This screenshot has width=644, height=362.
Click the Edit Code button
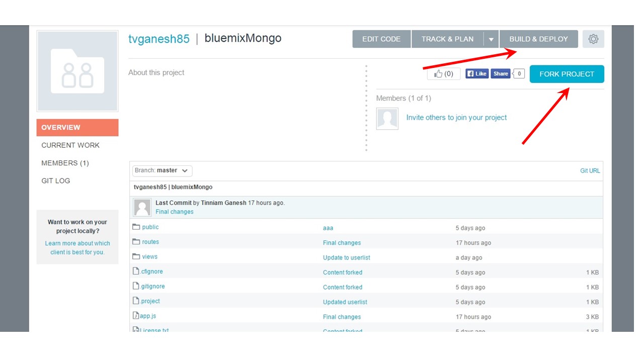pos(381,39)
